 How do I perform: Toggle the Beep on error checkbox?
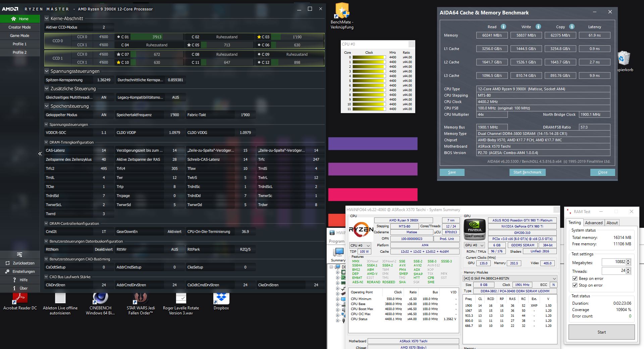click(575, 279)
